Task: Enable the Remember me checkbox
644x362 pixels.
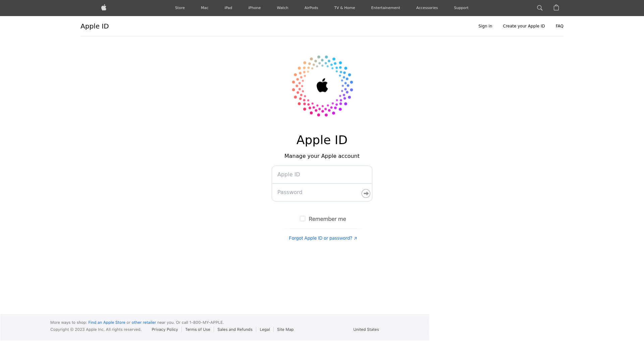Action: tap(303, 219)
